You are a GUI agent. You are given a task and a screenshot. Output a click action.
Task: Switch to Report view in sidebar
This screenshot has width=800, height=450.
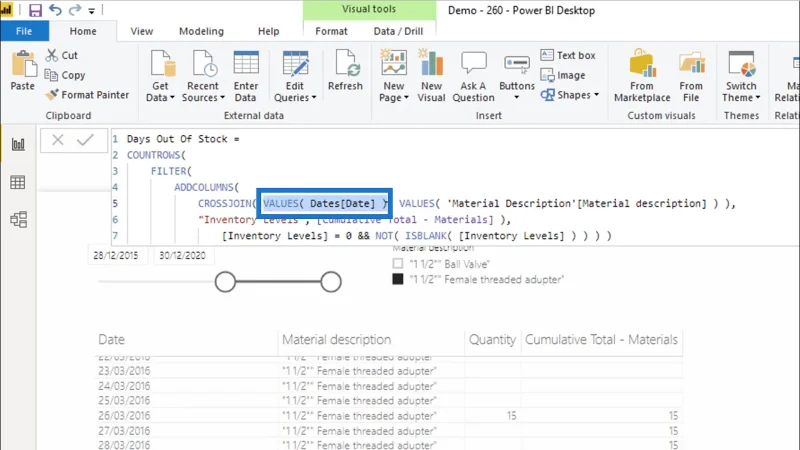(18, 144)
